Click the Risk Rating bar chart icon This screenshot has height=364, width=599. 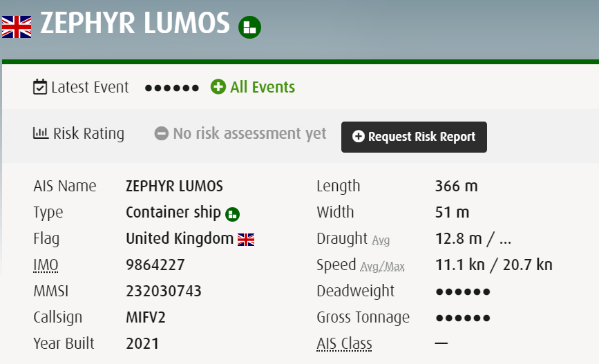(40, 133)
